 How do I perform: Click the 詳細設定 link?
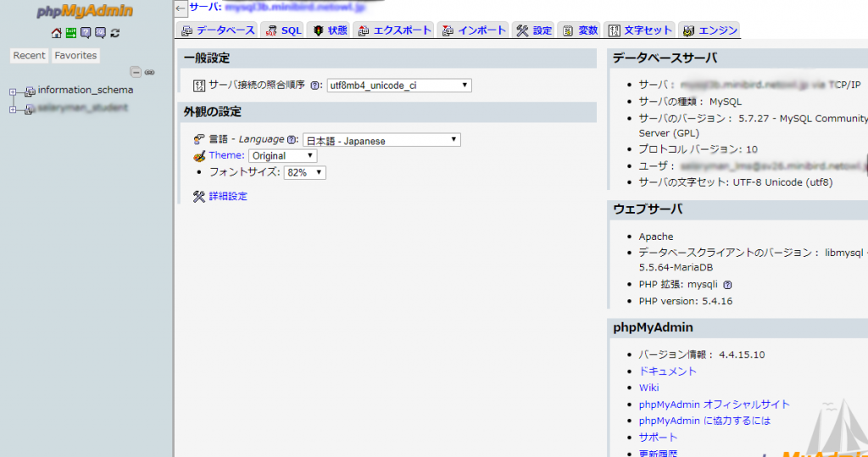(228, 196)
